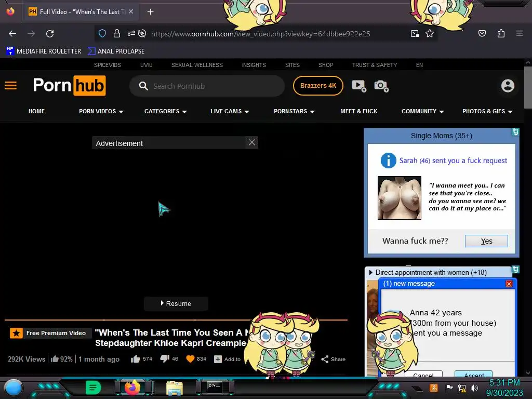Image resolution: width=532 pixels, height=399 pixels.
Task: Dislike the video with thumbs down
Action: click(x=165, y=358)
